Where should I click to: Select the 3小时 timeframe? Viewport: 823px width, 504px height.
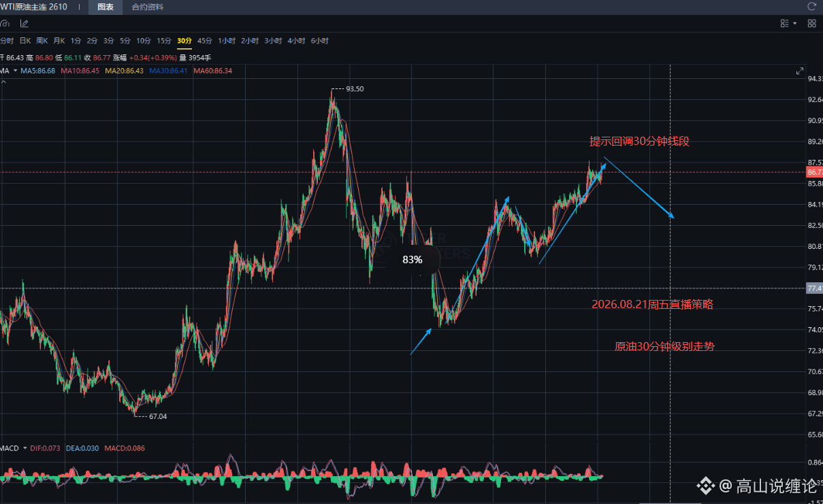click(x=273, y=41)
